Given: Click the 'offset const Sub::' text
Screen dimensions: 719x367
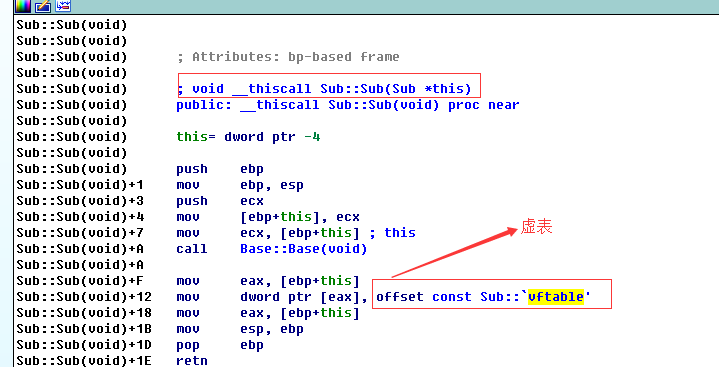Looking at the screenshot, I should [x=448, y=297].
